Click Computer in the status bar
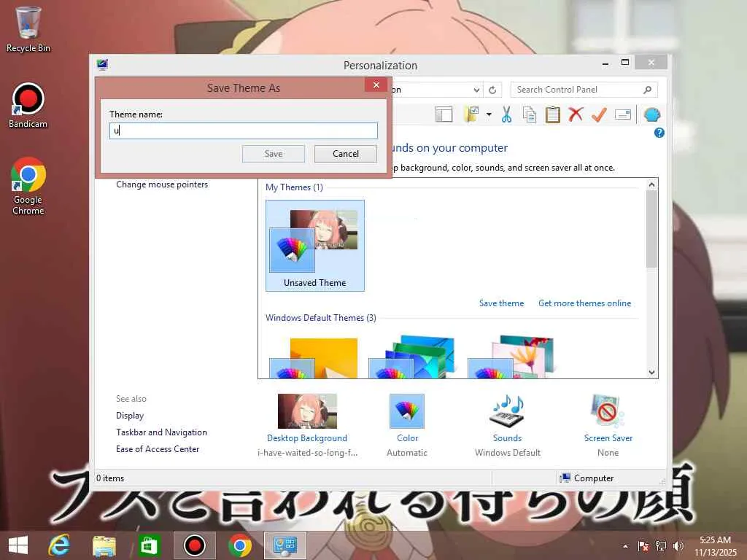Screen dimensions: 747x560 coord(587,478)
